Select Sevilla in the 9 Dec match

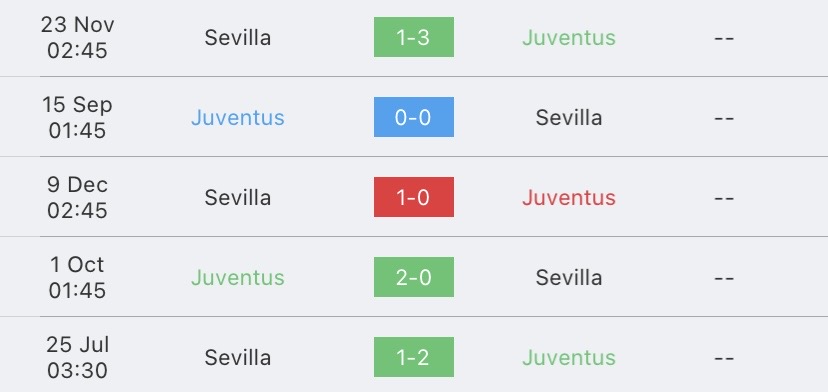[x=238, y=198]
